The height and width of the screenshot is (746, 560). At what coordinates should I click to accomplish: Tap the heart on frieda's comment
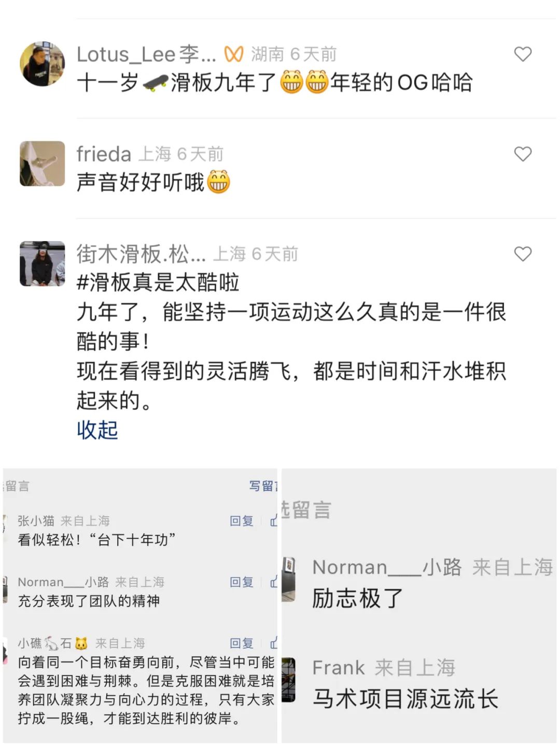(523, 154)
